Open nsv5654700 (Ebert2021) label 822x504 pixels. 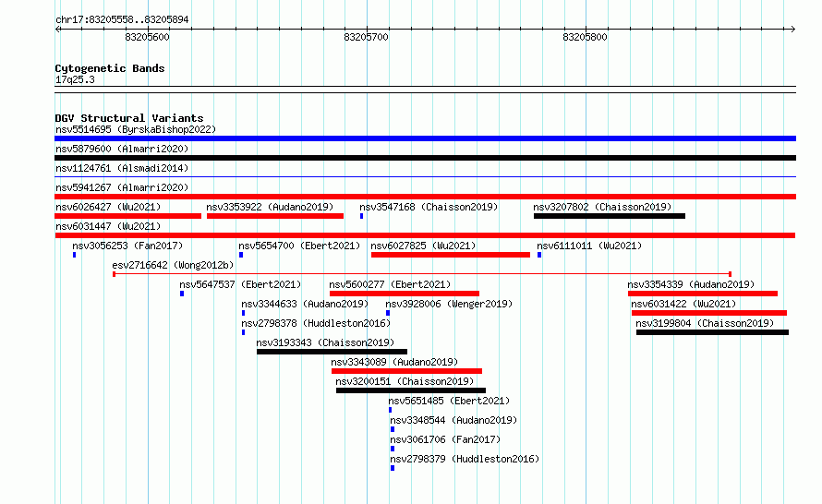pyautogui.click(x=299, y=246)
